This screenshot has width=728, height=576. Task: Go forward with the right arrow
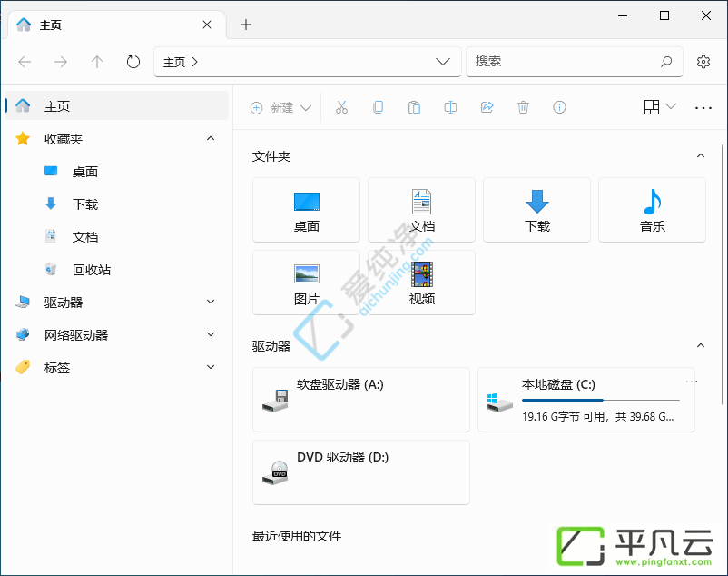[x=61, y=61]
